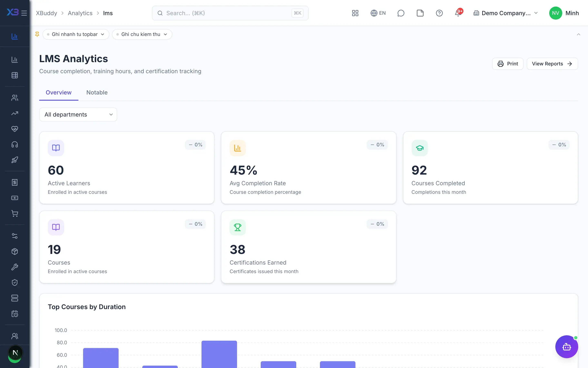Open the sliders settings sidebar icon
Screen dimensions: 588x368
click(x=14, y=236)
